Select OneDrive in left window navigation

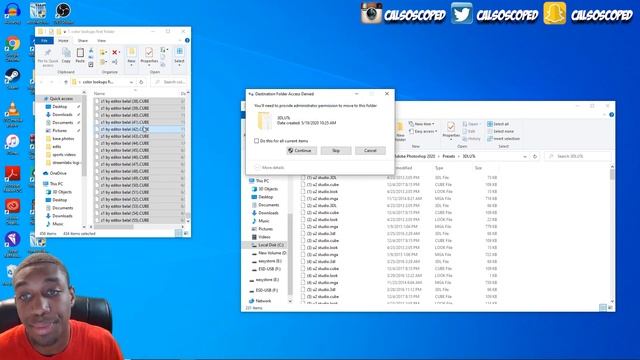(x=57, y=173)
